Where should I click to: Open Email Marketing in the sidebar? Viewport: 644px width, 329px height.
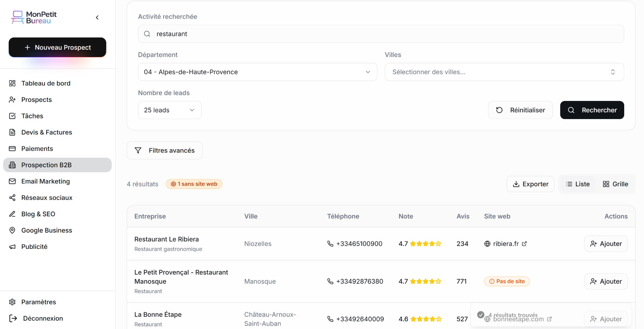tap(46, 181)
